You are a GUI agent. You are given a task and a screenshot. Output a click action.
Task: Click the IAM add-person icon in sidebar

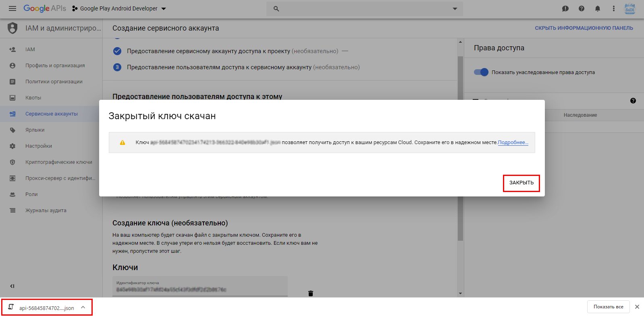[x=12, y=50]
